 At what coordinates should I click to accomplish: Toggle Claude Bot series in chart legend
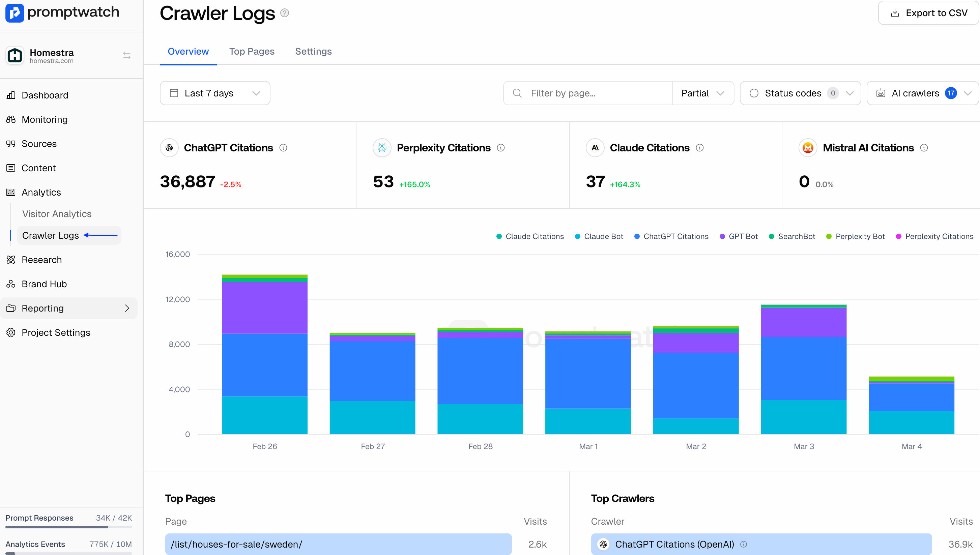coord(599,236)
